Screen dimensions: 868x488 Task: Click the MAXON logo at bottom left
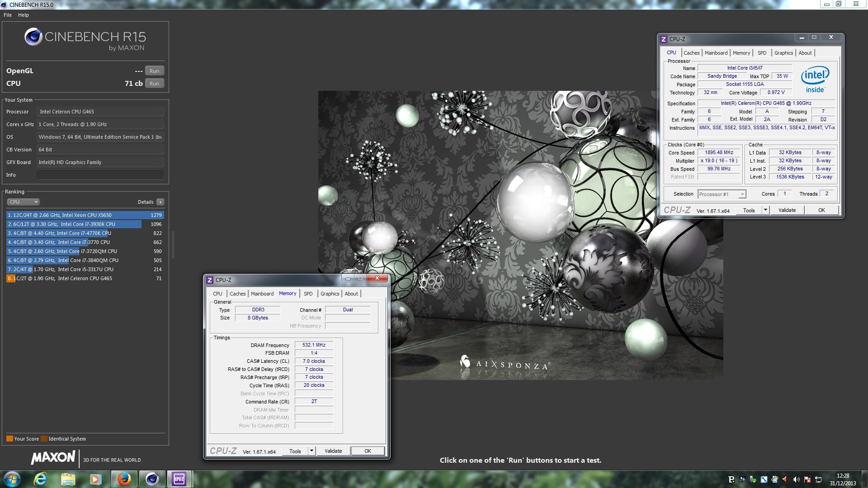[53, 457]
